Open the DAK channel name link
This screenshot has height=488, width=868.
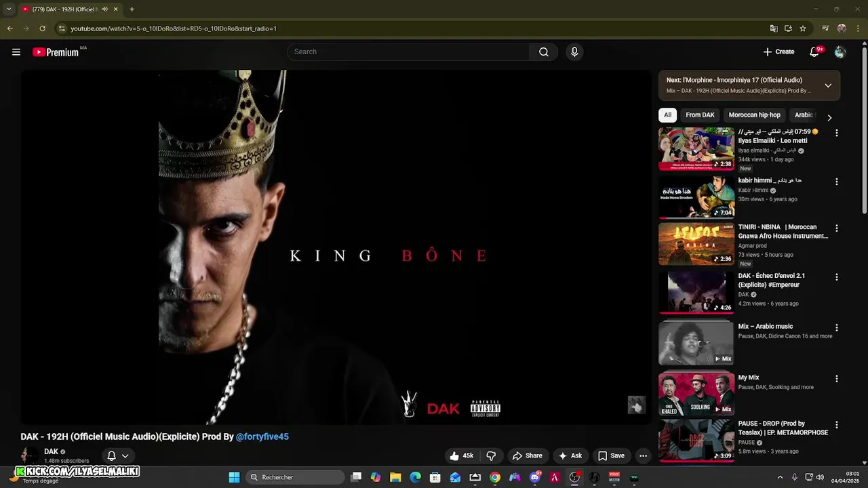pos(52,452)
